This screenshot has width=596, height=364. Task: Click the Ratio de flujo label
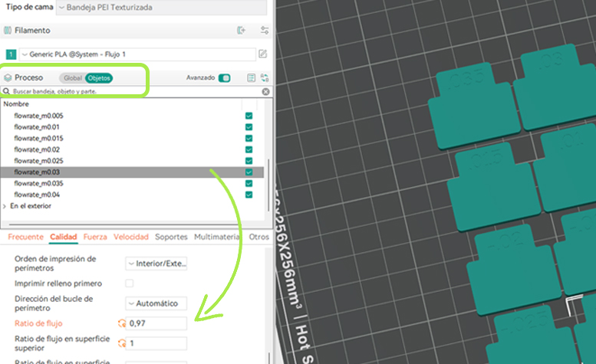38,323
